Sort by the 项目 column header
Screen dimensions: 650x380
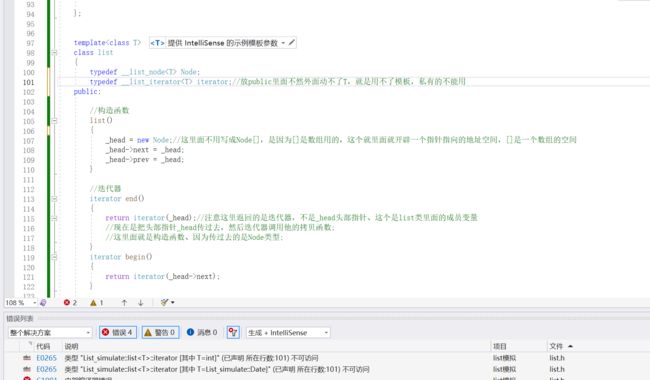(500, 346)
